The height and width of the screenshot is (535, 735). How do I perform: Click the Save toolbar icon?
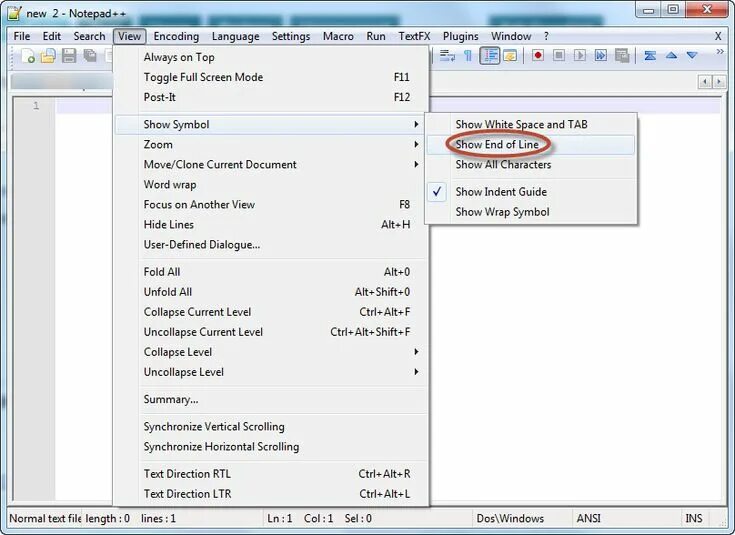(69, 56)
